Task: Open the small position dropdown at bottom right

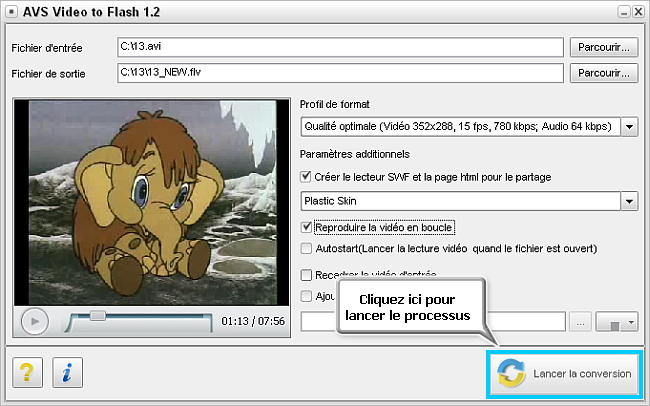Action: click(617, 322)
